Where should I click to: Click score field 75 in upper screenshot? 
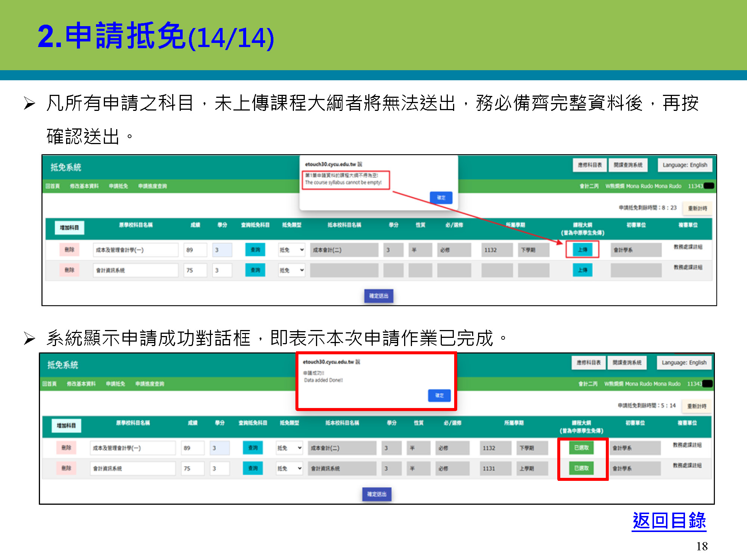pyautogui.click(x=195, y=270)
